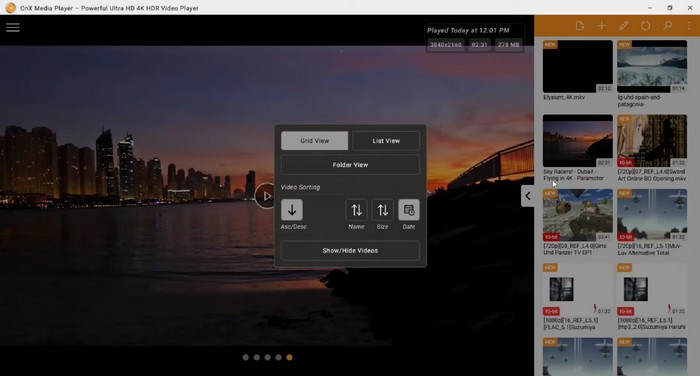Screen dimensions: 700x376
Task: Open the lg-uhd-spain-and-patagonia thumbnail
Action: (x=652, y=67)
